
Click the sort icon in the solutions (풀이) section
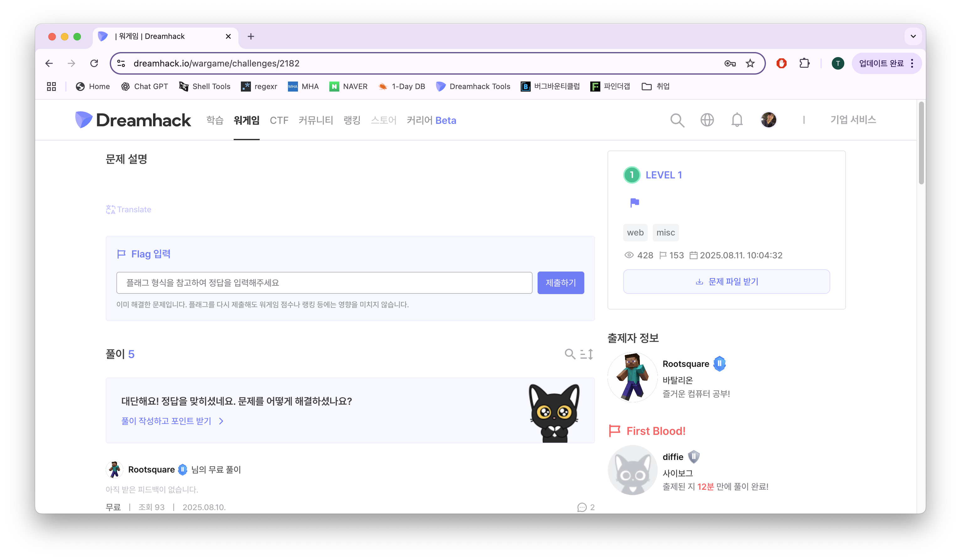pyautogui.click(x=587, y=354)
